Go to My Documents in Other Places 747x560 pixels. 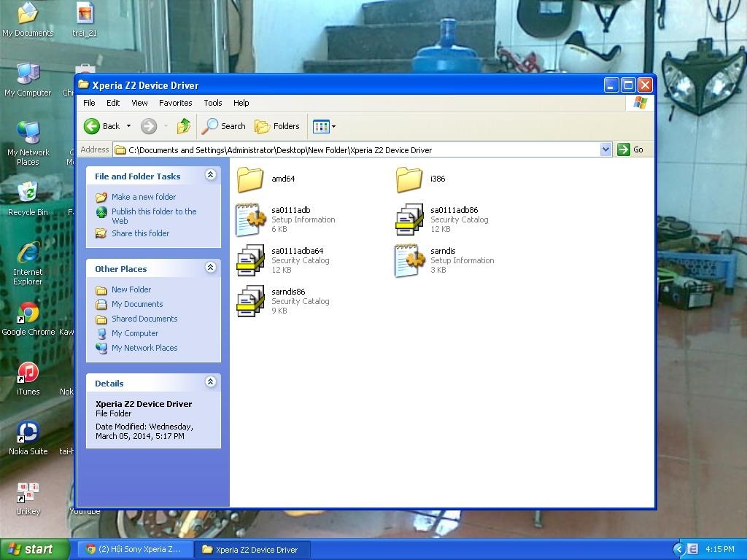pos(137,304)
